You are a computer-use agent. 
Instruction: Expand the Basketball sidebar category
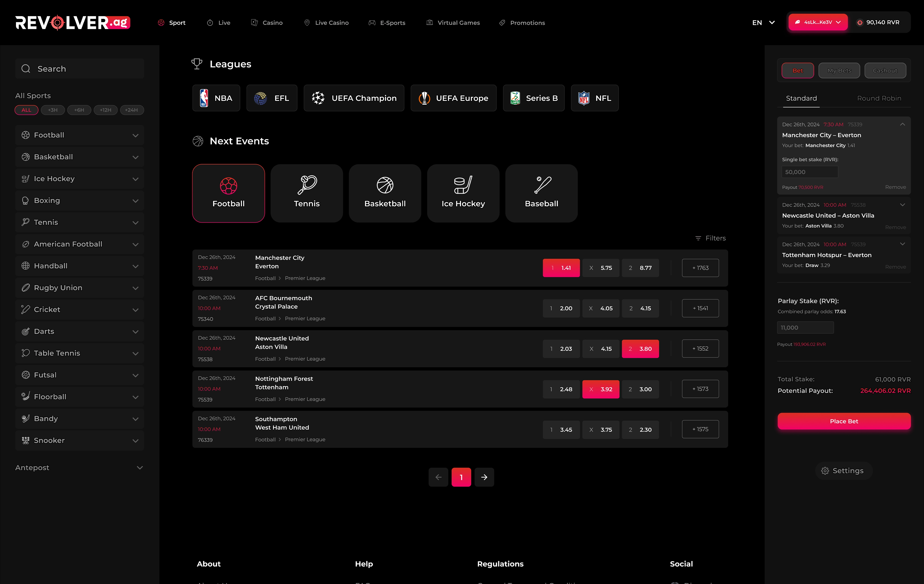[x=80, y=157]
